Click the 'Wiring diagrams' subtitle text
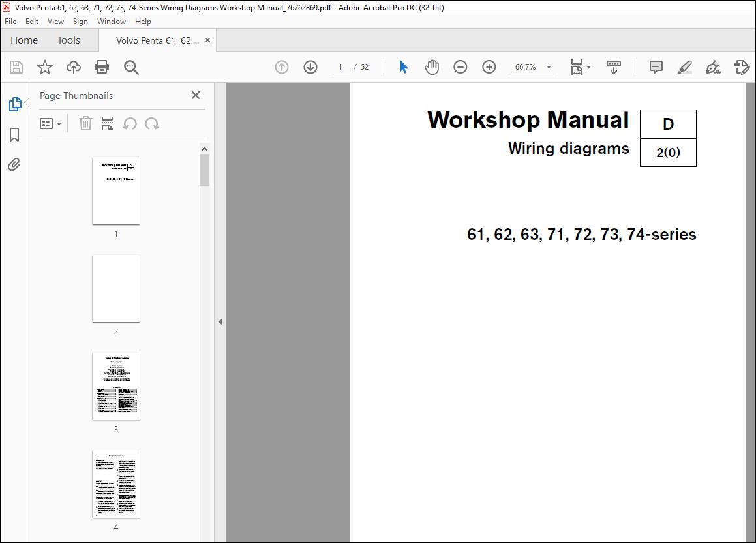The height and width of the screenshot is (543, 756). 568,149
